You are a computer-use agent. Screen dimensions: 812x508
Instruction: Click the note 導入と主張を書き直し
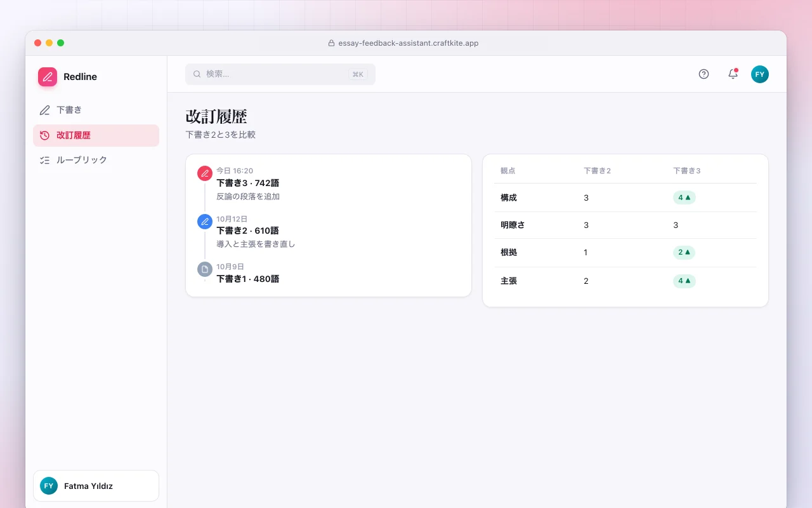coord(256,244)
